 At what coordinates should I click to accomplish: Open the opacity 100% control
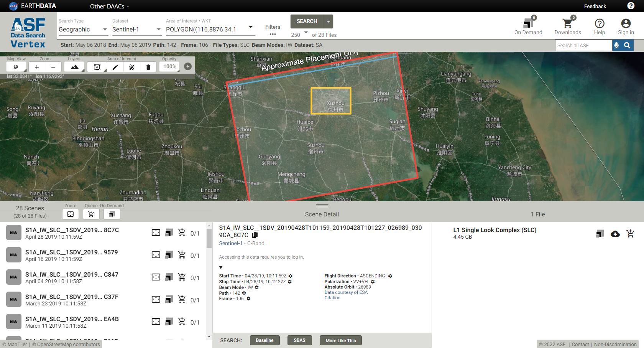(x=170, y=67)
